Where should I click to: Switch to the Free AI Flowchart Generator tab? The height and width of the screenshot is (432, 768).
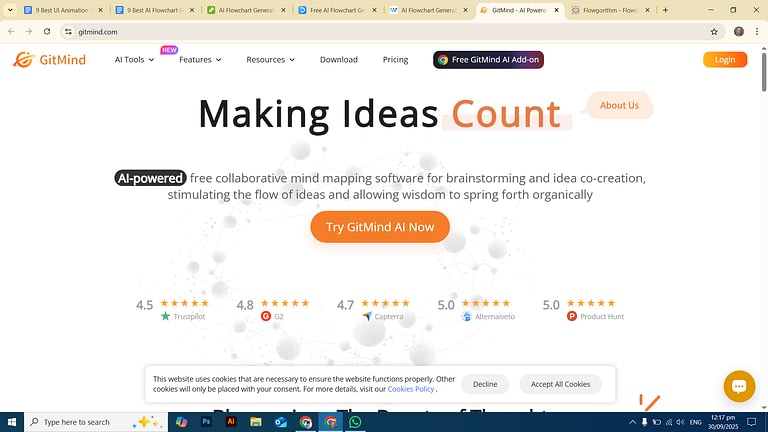[338, 10]
